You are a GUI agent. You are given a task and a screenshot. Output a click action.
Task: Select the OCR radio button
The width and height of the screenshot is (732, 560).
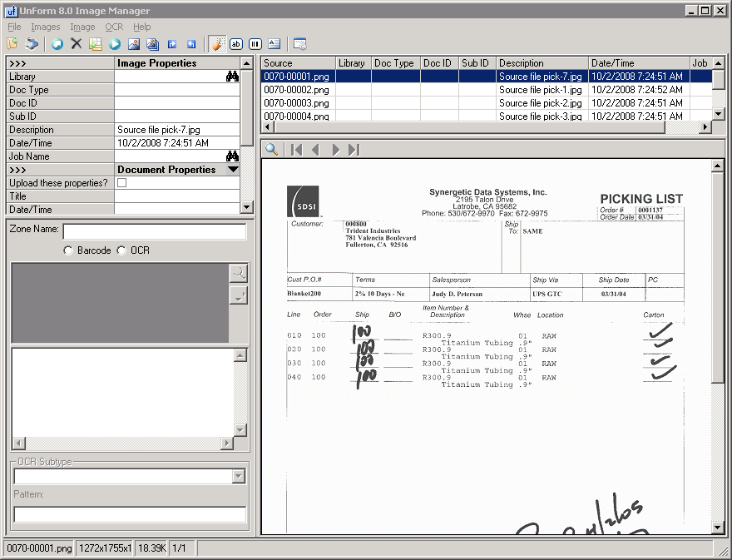click(121, 250)
